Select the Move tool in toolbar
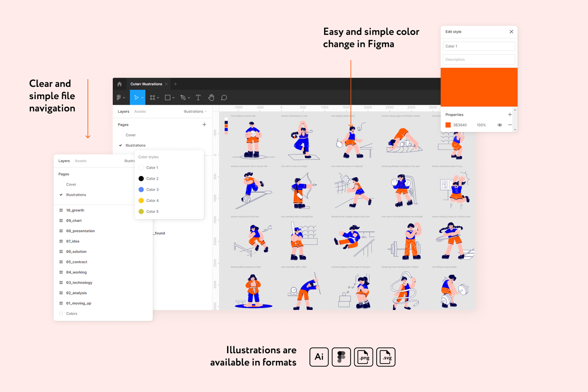Image resolution: width=588 pixels, height=392 pixels. (136, 98)
